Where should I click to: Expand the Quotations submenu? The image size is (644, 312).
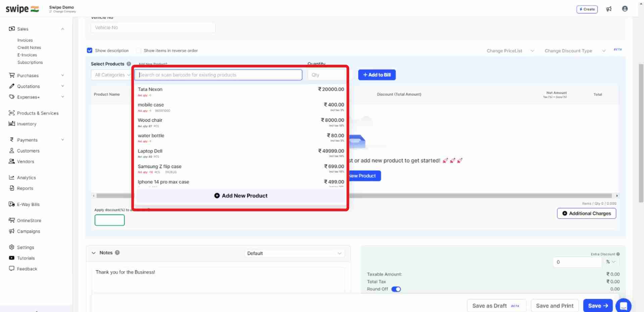click(x=63, y=86)
